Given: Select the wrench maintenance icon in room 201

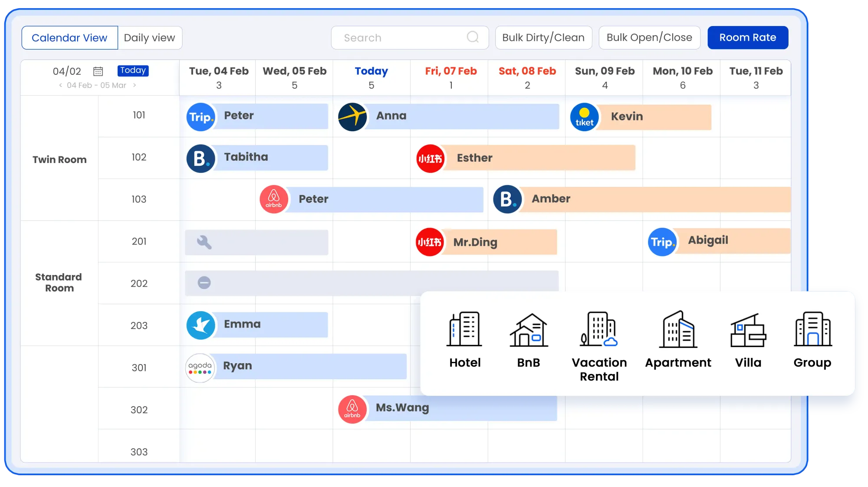Looking at the screenshot, I should [x=203, y=242].
